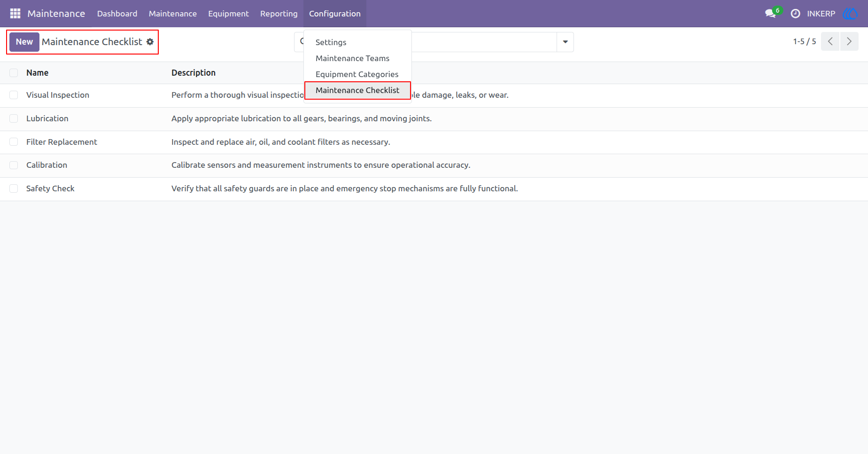Click the New button
Viewport: 868px width, 454px height.
click(24, 42)
